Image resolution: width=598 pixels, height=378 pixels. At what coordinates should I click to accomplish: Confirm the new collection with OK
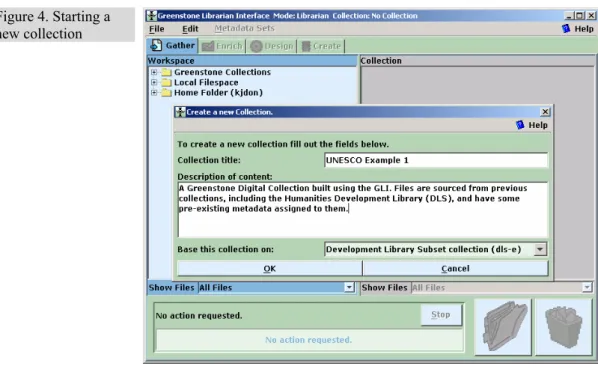(x=270, y=269)
